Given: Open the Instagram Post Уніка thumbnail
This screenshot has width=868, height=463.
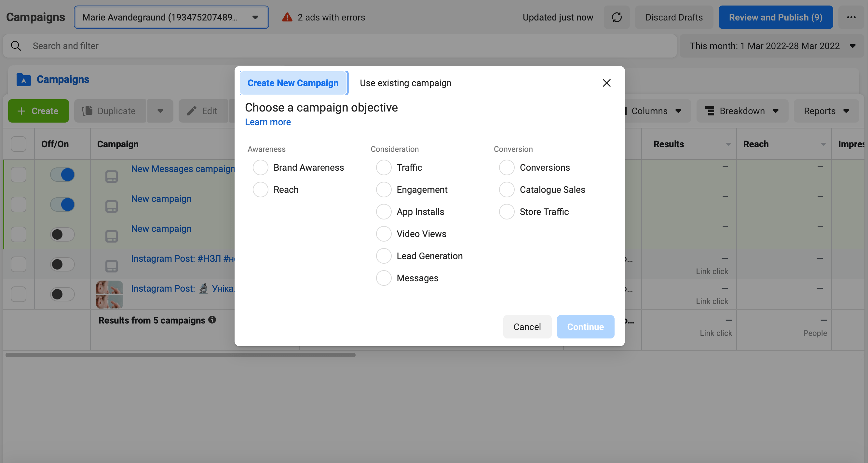Looking at the screenshot, I should pos(110,295).
